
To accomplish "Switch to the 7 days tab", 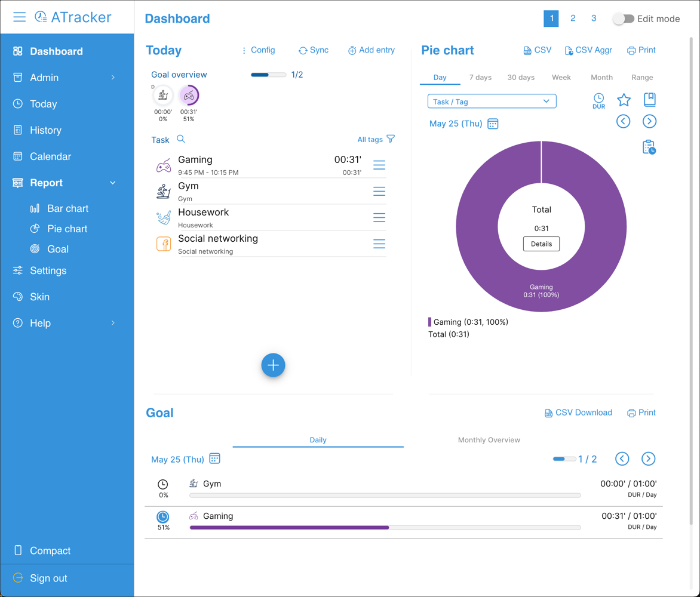I will 480,77.
